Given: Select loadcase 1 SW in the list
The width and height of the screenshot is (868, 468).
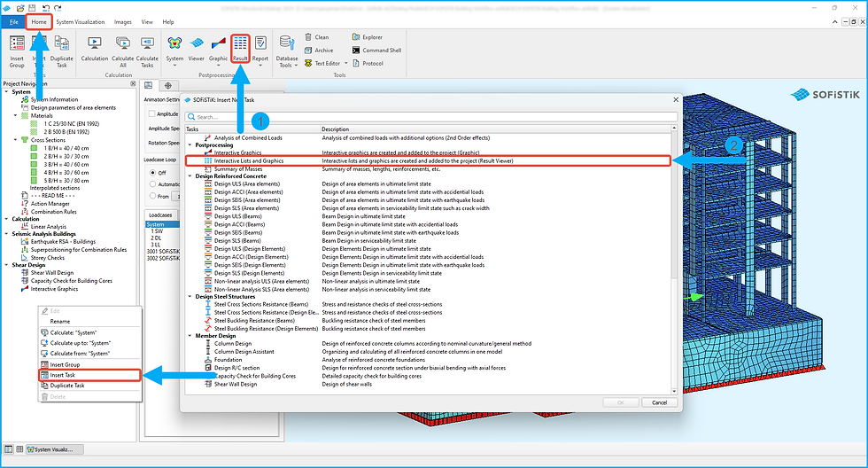Looking at the screenshot, I should 157,231.
